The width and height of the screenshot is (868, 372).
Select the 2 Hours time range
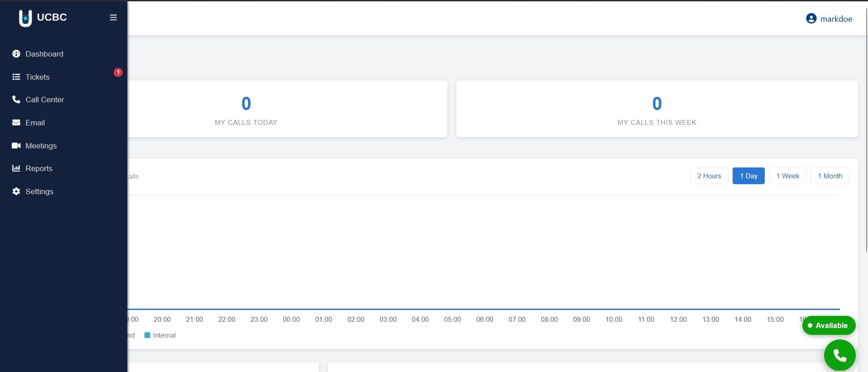pyautogui.click(x=709, y=176)
